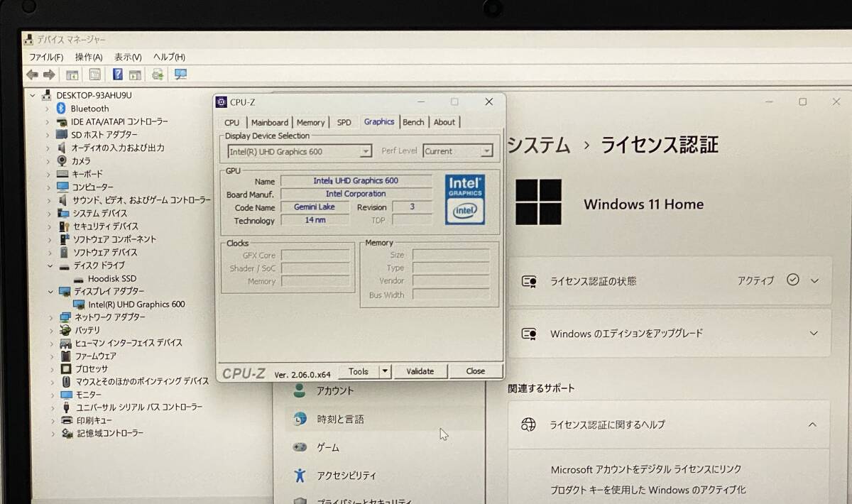Open the 表示(V) menu
This screenshot has width=852, height=504.
(x=128, y=57)
